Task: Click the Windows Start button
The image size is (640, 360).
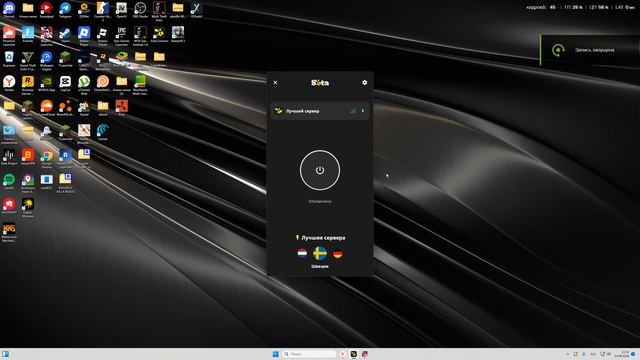Action: coord(276,354)
